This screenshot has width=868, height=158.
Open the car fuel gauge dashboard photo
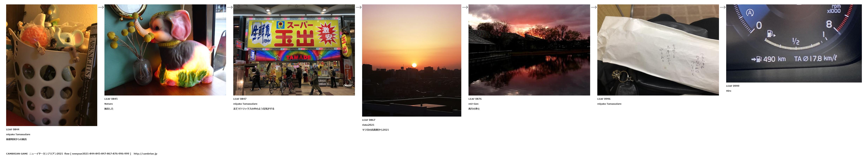tap(794, 44)
